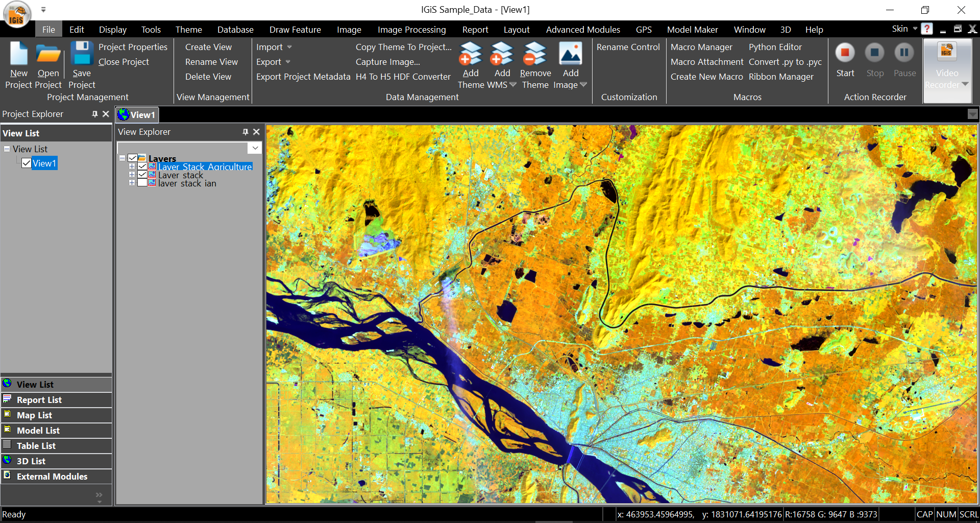Click the layer stack jan raster icon
Image resolution: width=980 pixels, height=523 pixels.
152,183
